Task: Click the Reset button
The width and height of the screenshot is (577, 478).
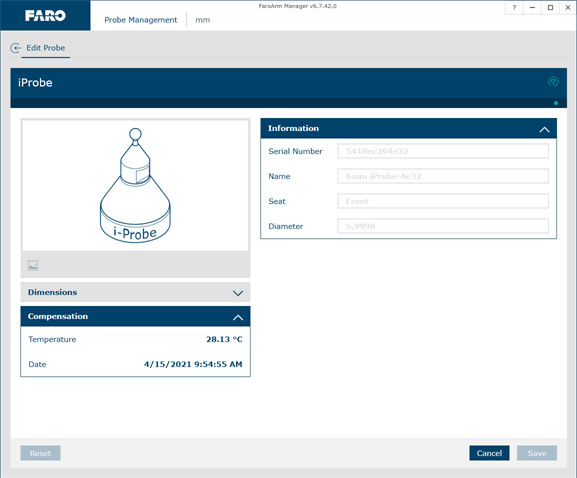Action: pos(40,453)
